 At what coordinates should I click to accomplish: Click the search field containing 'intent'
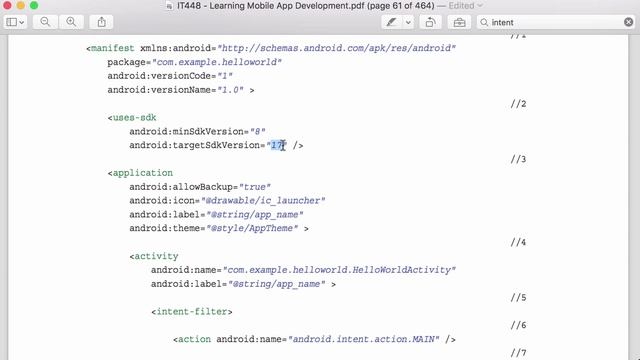[556, 22]
